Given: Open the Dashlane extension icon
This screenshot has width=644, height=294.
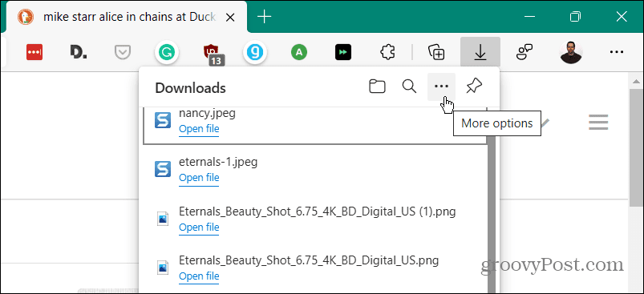Looking at the screenshot, I should click(78, 52).
